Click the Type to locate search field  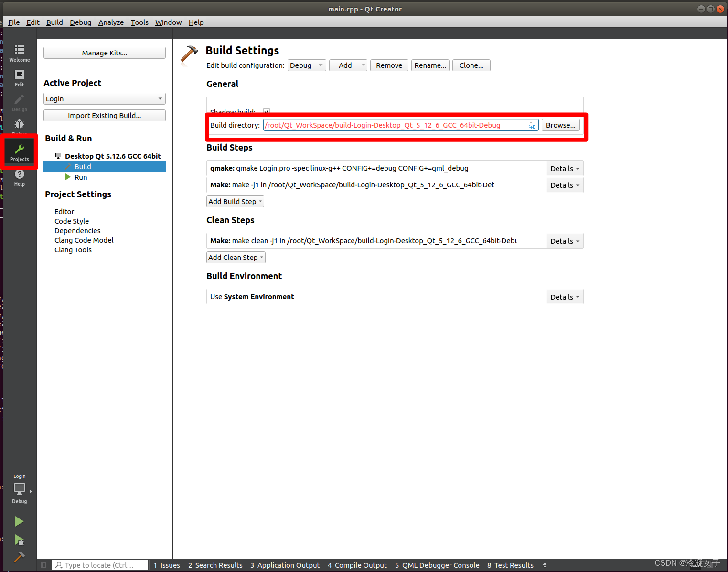point(100,565)
